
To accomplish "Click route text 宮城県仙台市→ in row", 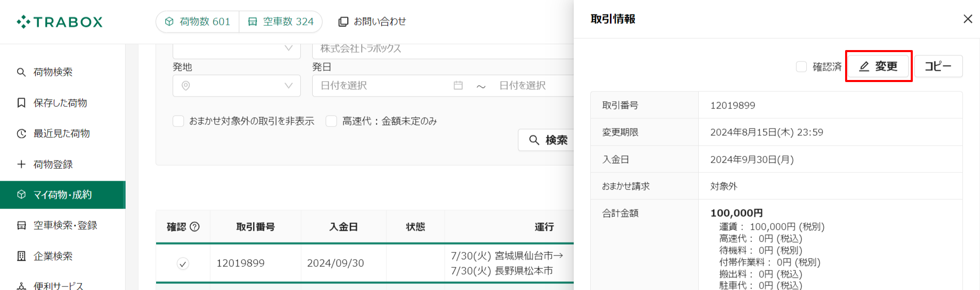I will [x=529, y=255].
